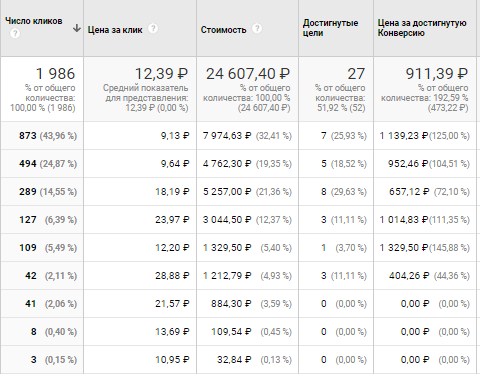Viewport: 480px width, 377px height.
Task: Select the 7 974,63 ₽ cost cell
Action: pyautogui.click(x=247, y=136)
